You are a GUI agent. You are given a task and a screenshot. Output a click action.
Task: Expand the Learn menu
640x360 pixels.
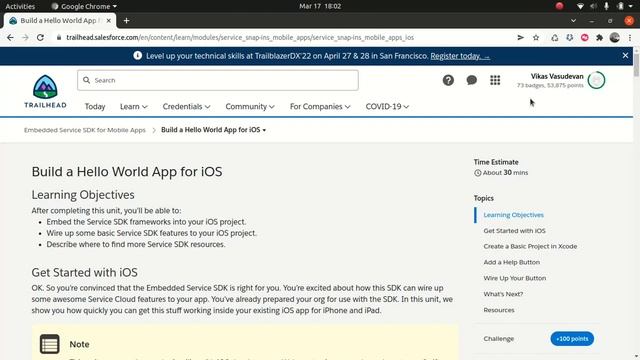133,107
